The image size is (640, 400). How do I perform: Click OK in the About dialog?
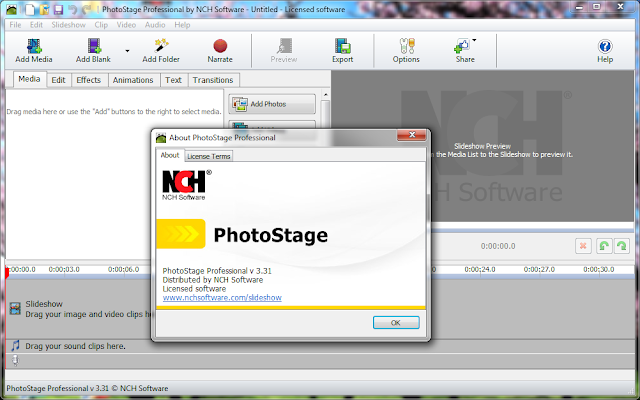pos(396,322)
